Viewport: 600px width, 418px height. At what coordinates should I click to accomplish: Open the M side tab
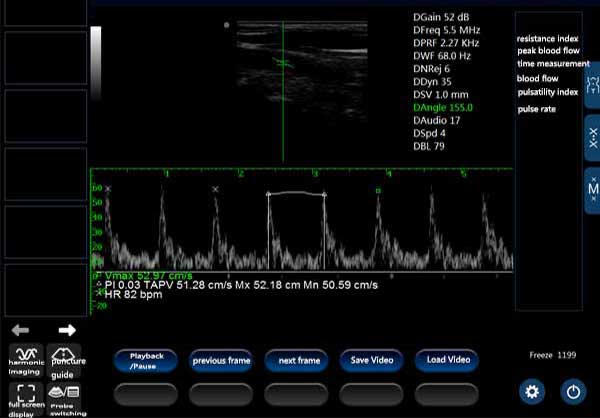point(592,189)
